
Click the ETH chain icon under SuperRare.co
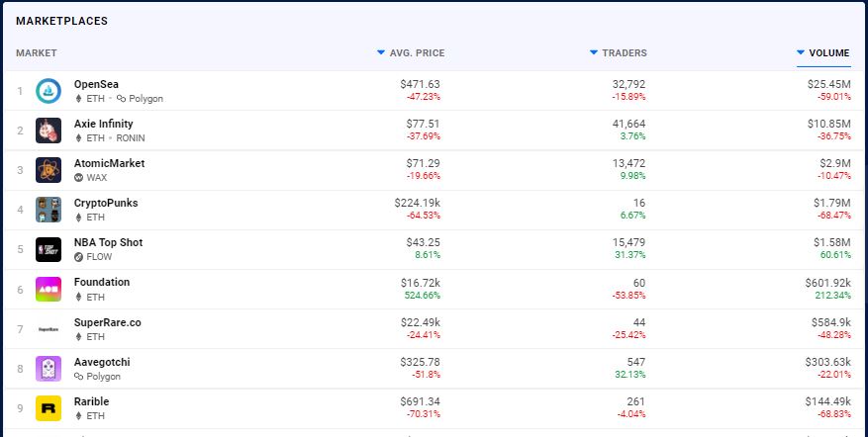click(78, 336)
